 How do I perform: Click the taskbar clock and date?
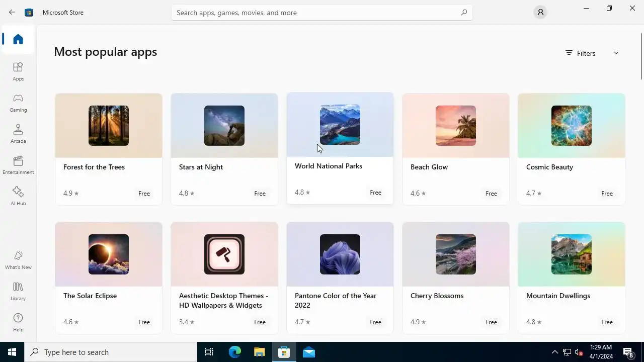click(x=600, y=352)
